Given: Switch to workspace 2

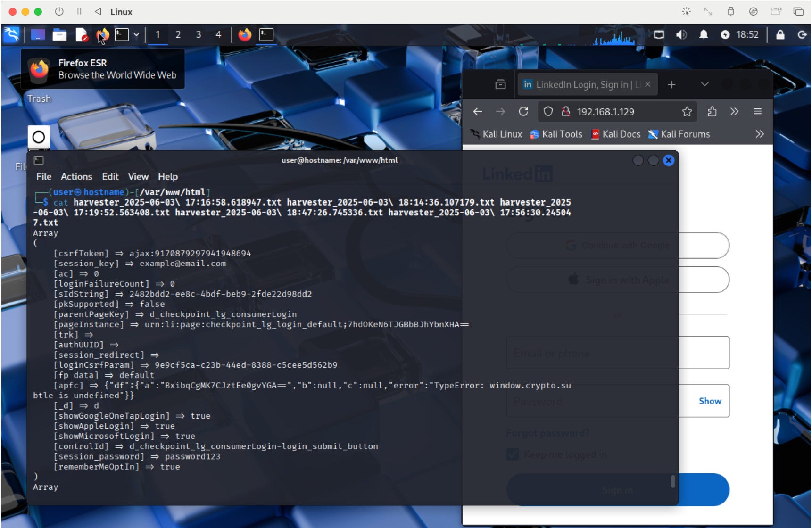Looking at the screenshot, I should point(178,34).
